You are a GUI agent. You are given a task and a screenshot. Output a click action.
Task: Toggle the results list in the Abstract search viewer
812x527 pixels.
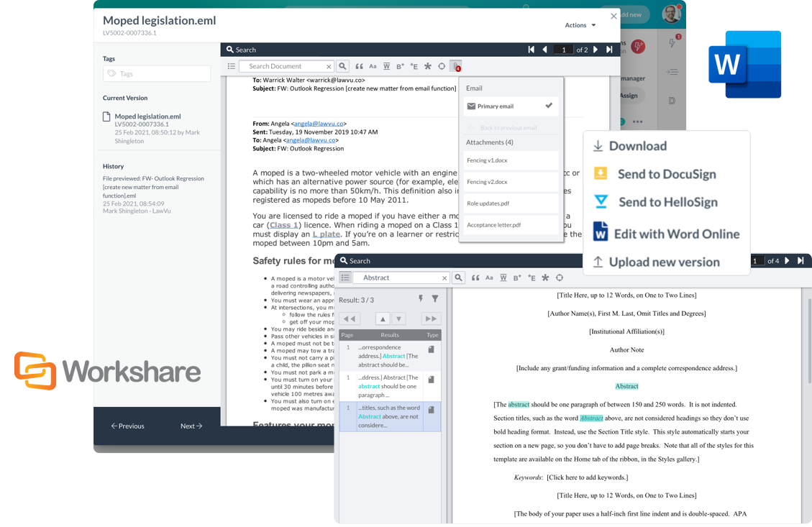point(345,278)
